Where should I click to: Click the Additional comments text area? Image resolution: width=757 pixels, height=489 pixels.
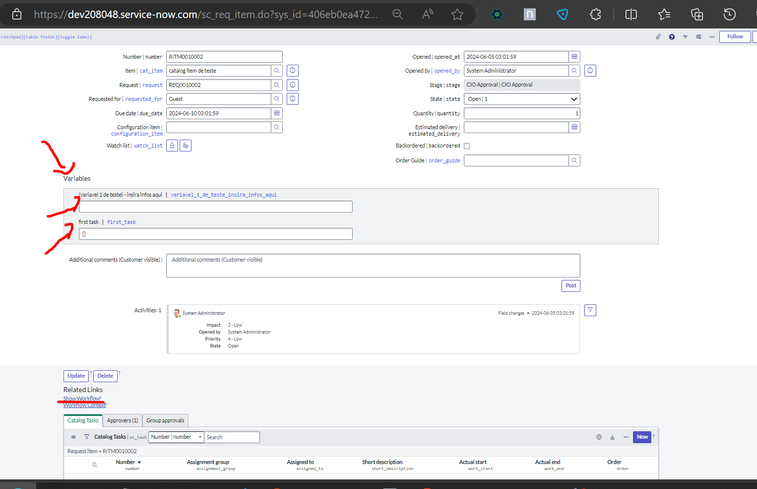[x=373, y=266]
